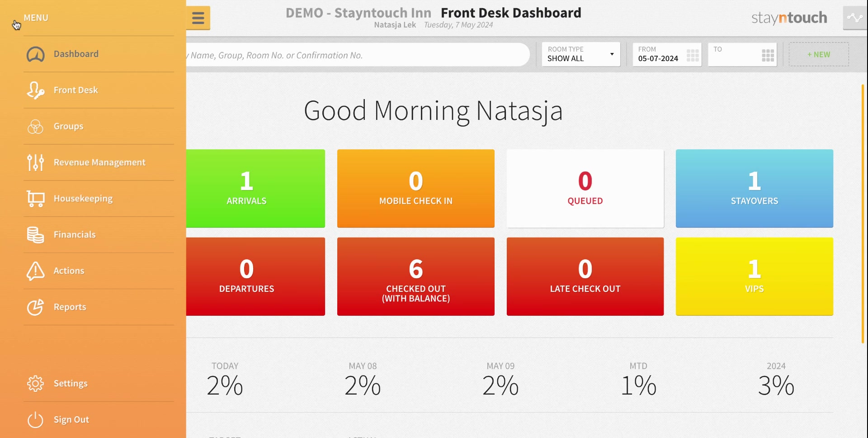The image size is (868, 438).
Task: Open Dashboard from the menu
Action: pyautogui.click(x=76, y=54)
